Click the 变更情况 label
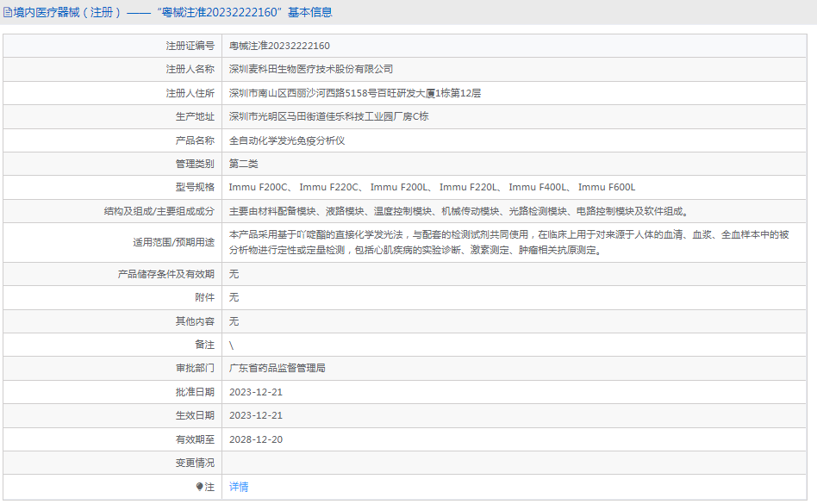The image size is (817, 504). [195, 463]
